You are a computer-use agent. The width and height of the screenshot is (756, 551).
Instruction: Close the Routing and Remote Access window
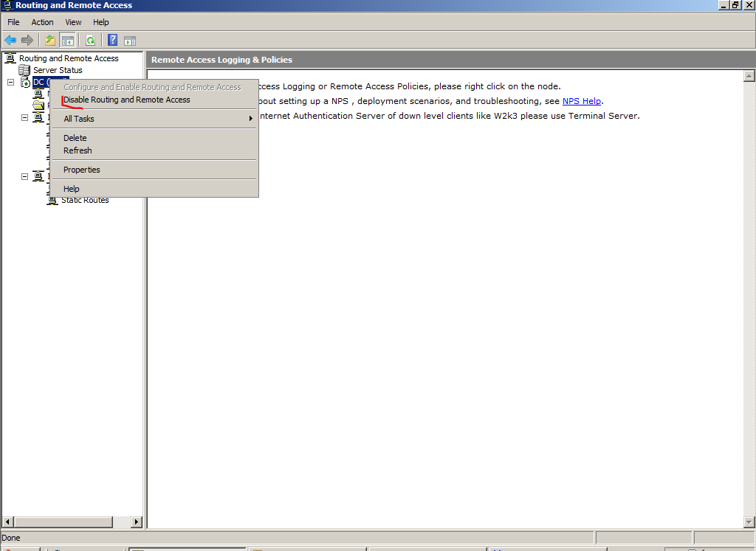tap(749, 5)
